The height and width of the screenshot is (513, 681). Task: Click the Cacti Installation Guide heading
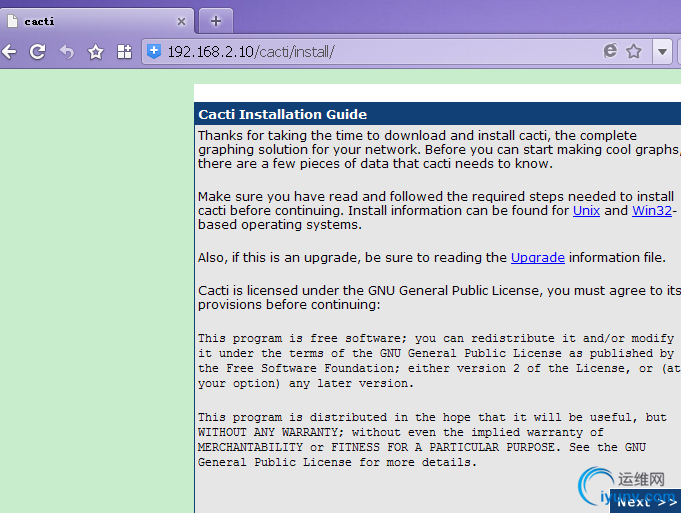click(283, 114)
